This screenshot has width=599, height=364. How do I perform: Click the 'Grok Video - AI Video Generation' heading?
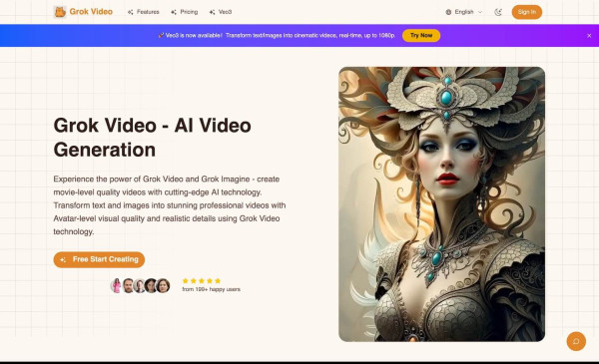tap(152, 138)
